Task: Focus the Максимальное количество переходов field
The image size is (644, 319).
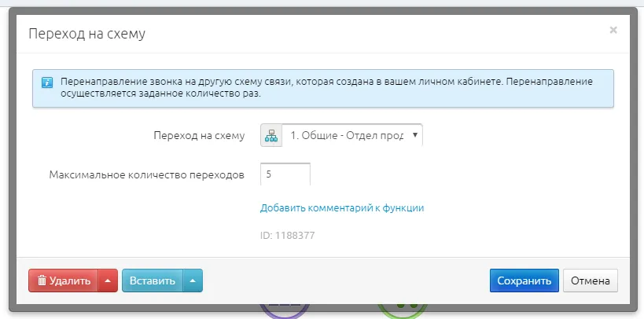Action: pyautogui.click(x=285, y=174)
